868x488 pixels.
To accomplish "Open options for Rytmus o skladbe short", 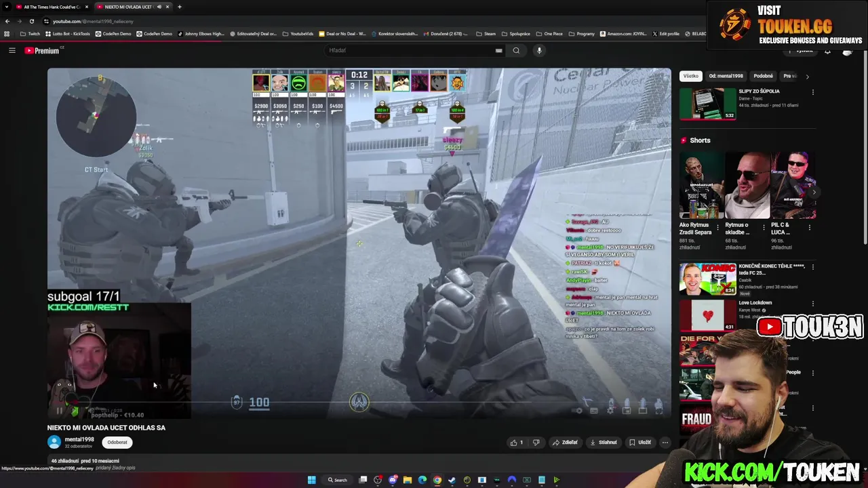I will pyautogui.click(x=764, y=227).
